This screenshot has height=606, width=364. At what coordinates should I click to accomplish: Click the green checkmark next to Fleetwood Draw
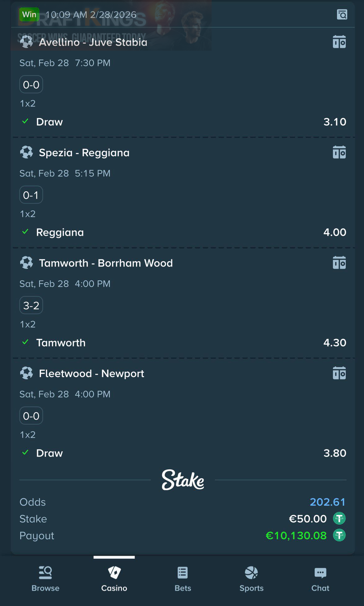(25, 453)
